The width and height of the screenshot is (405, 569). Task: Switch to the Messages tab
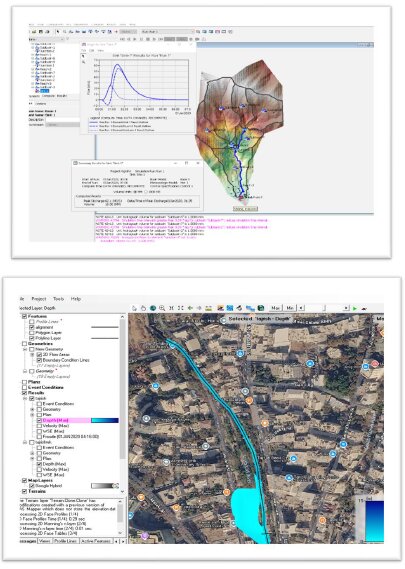coord(28,541)
